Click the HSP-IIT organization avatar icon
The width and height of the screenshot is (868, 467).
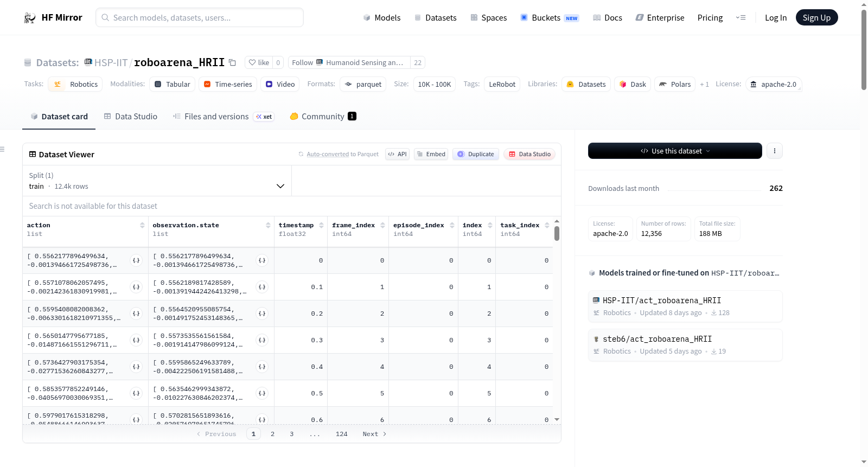(88, 62)
